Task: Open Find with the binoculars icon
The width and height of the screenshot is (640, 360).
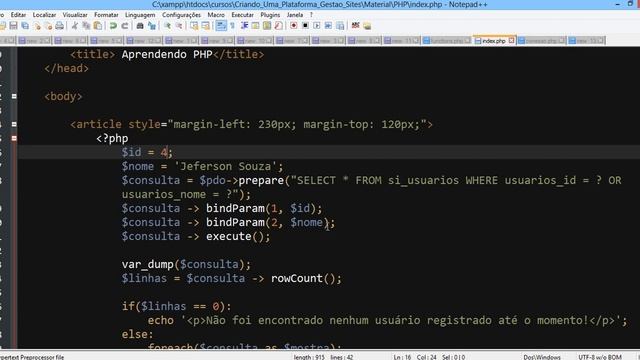Action: (140, 26)
